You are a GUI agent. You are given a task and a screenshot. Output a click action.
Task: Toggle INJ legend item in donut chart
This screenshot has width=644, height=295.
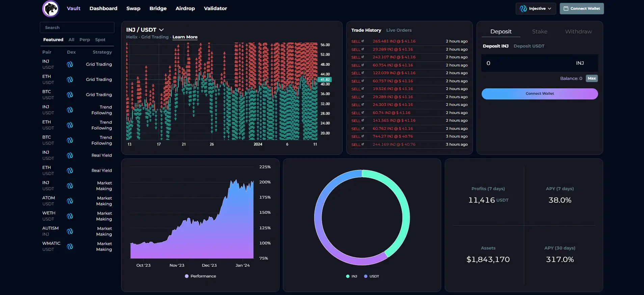[351, 276]
